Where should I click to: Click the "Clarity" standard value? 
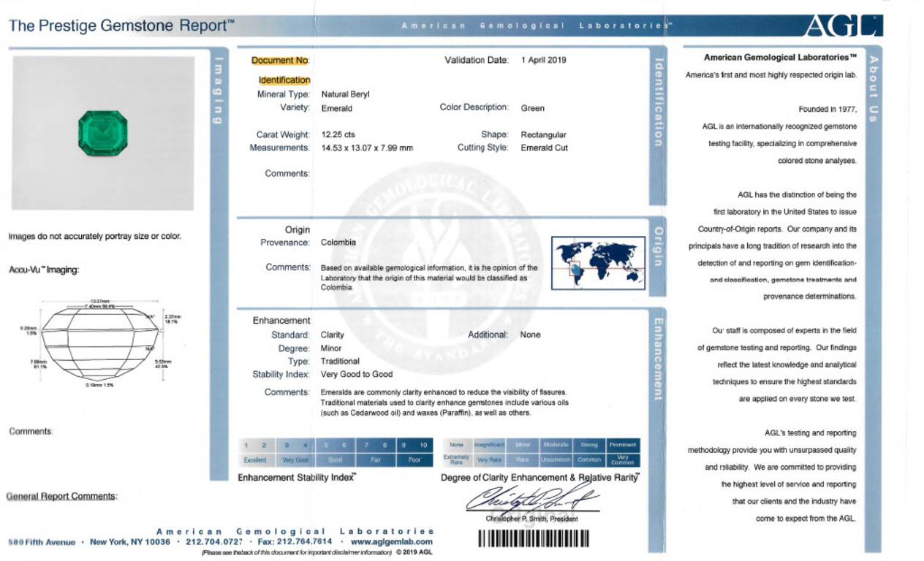coord(333,335)
